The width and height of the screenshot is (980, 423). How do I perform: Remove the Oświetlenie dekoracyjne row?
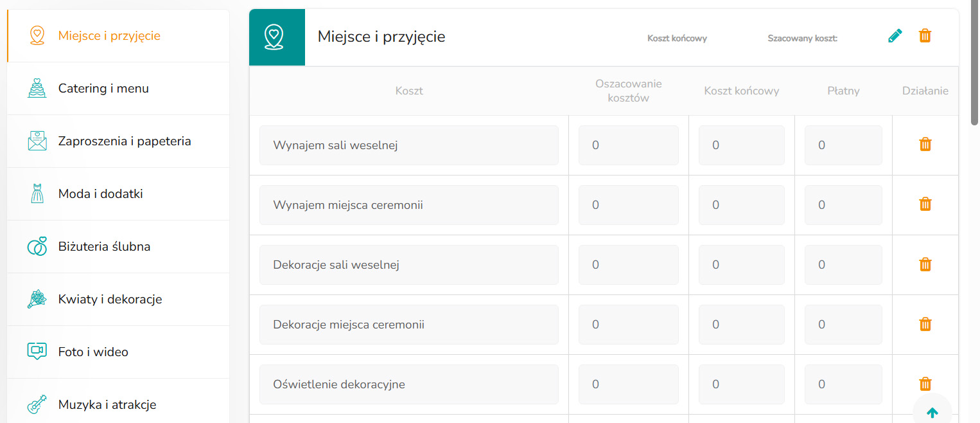click(x=925, y=384)
